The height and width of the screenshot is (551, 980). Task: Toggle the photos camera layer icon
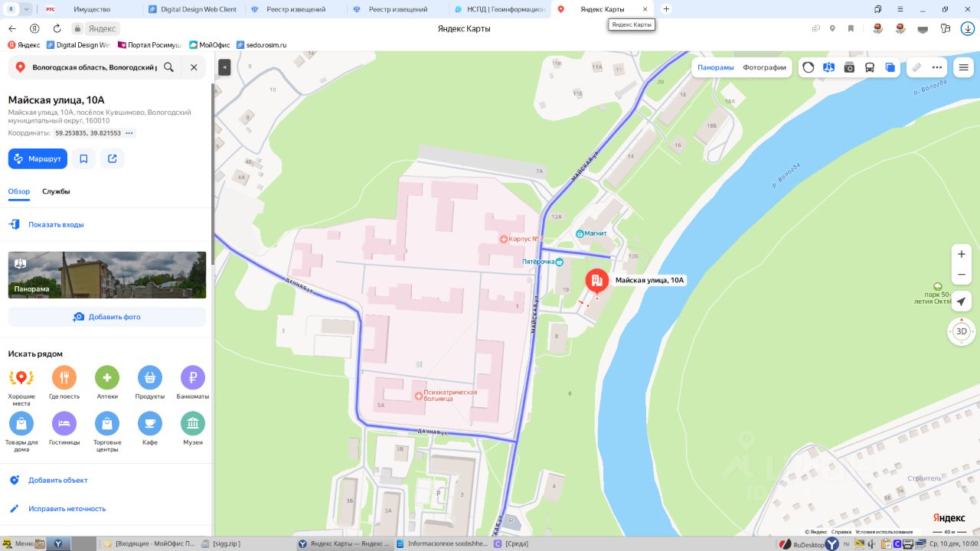[849, 67]
